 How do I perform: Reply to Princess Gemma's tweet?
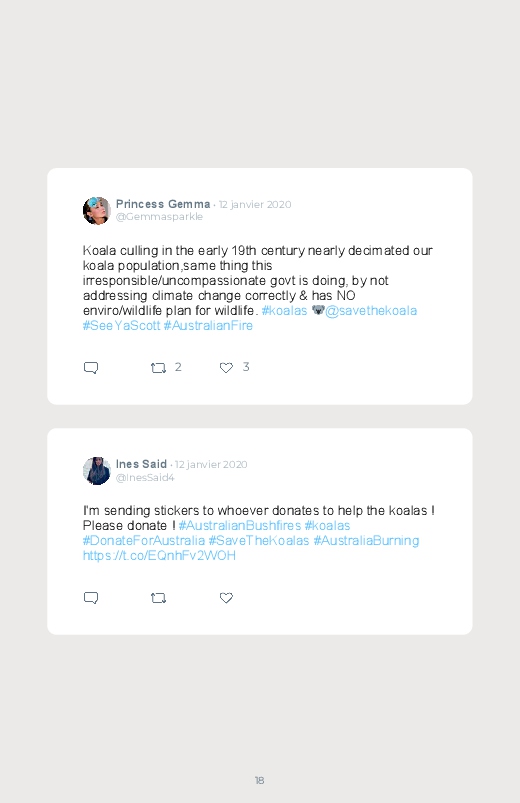[91, 368]
